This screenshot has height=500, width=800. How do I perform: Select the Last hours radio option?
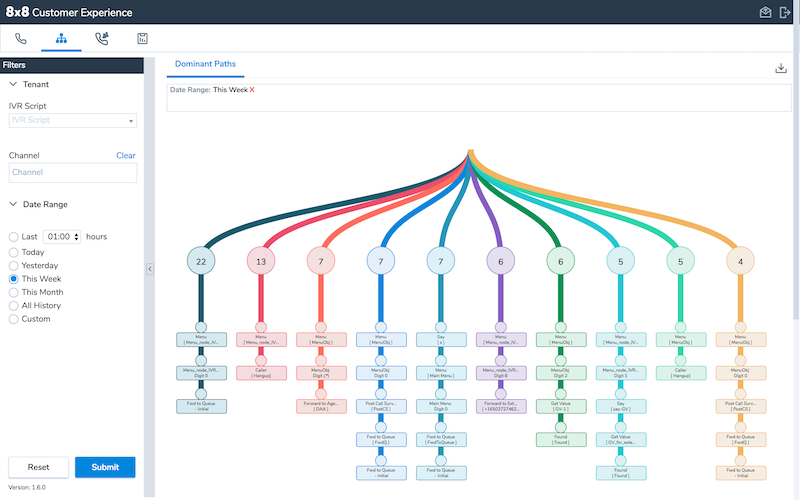pos(14,237)
